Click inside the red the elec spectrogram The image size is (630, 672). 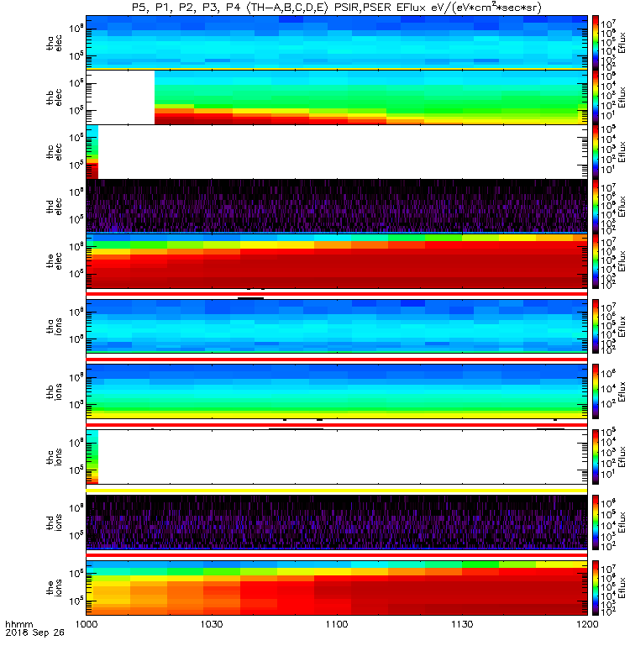coord(337,260)
